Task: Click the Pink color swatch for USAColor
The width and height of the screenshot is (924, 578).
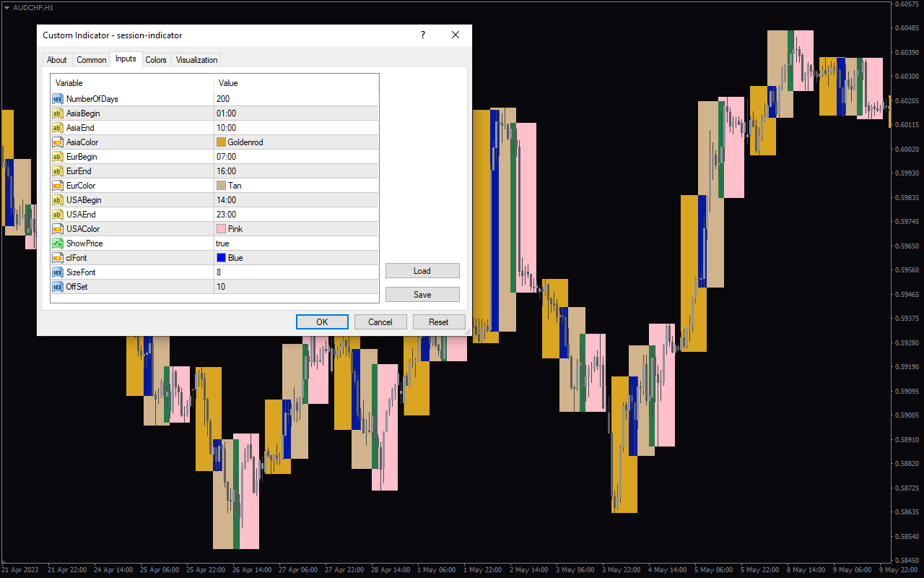Action: point(221,229)
